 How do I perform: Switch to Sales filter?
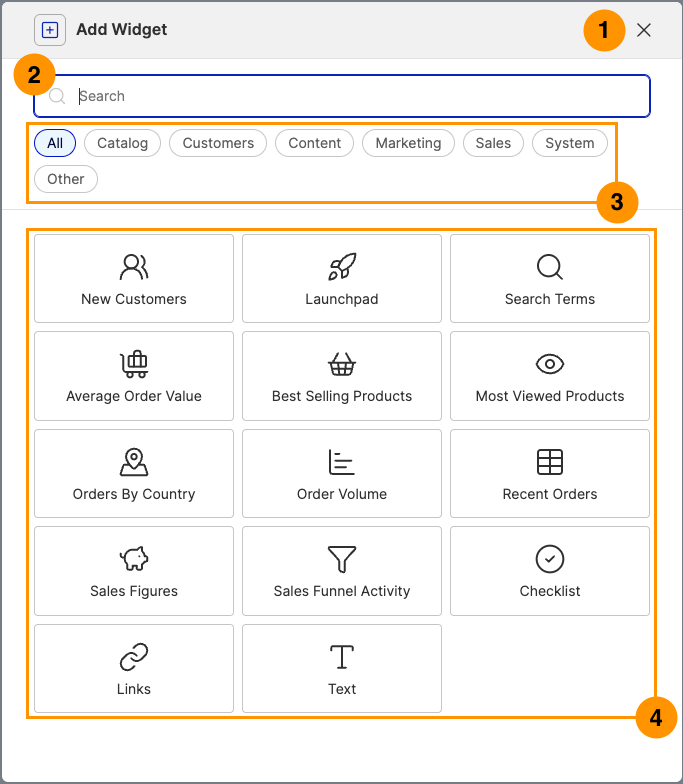[x=494, y=143]
